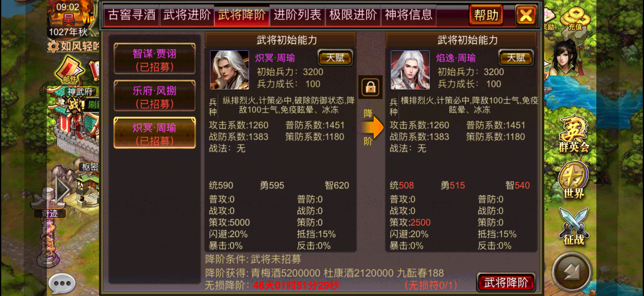Click 焰逸·周瑜 portrait thumbnail
This screenshot has width=644, height=296.
click(410, 70)
